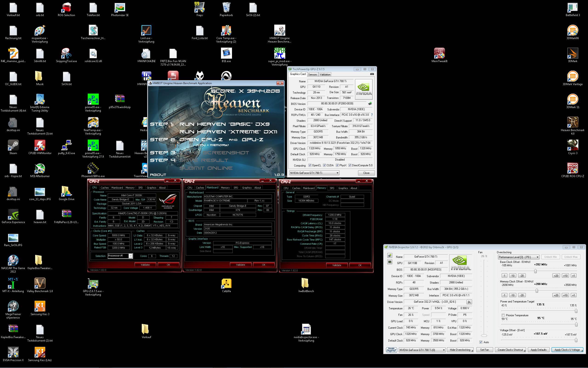Toggle the PhysX checkbox in GPU-Z
The image size is (588, 368).
coord(337,166)
